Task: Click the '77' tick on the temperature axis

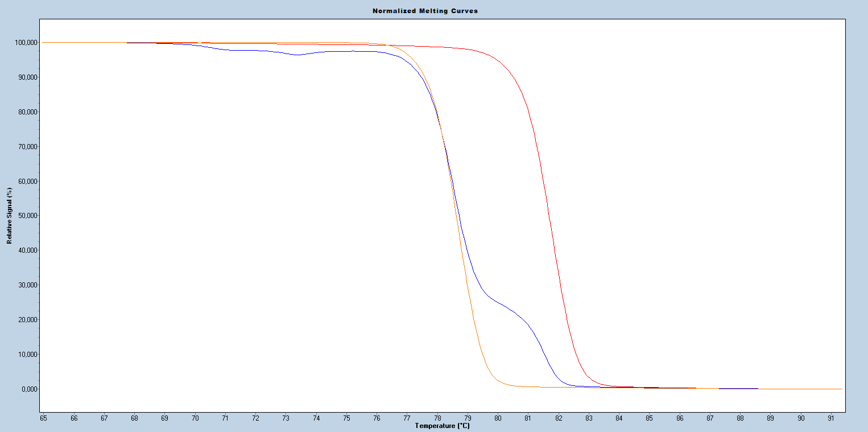Action: click(407, 418)
